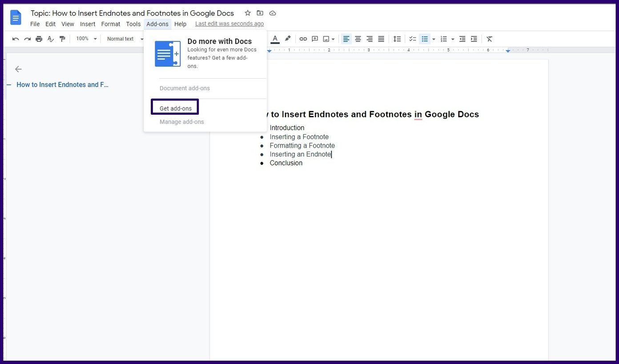Run spelling and grammar check icon

[x=51, y=39]
